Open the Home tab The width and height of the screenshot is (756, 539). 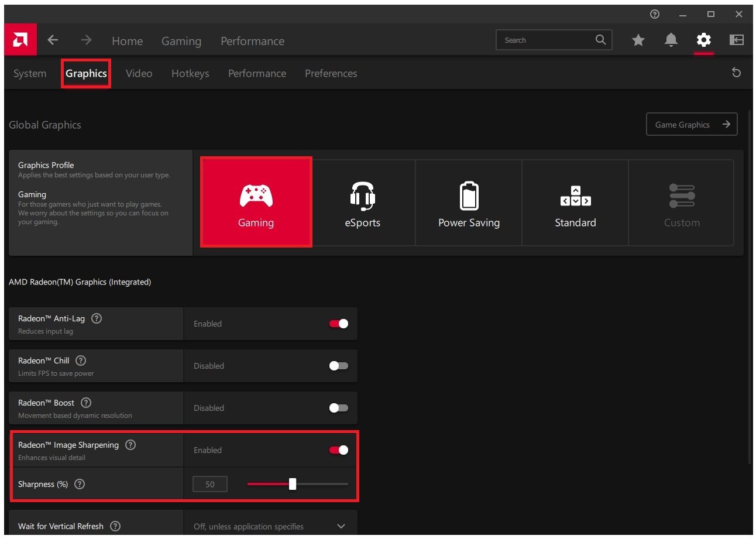(127, 41)
